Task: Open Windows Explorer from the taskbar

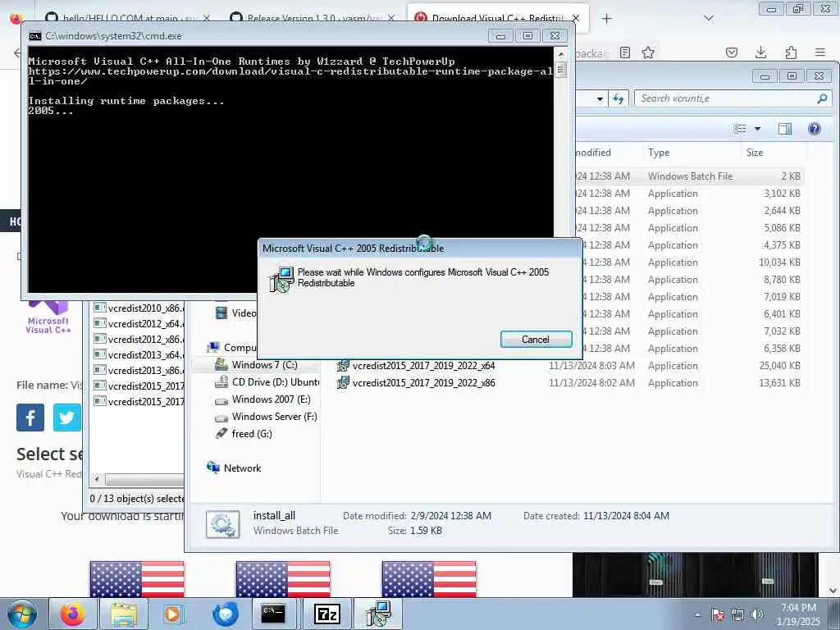Action: tap(124, 614)
